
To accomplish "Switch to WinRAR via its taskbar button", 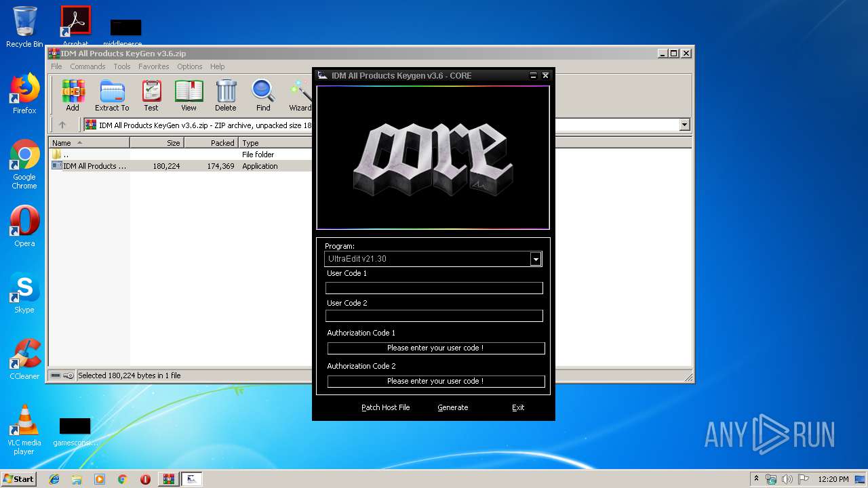I will pos(168,479).
